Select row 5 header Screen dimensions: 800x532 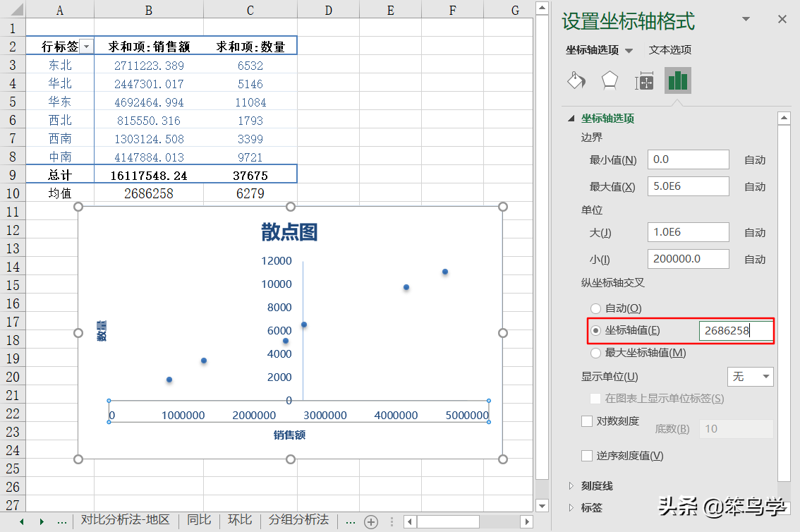click(13, 102)
